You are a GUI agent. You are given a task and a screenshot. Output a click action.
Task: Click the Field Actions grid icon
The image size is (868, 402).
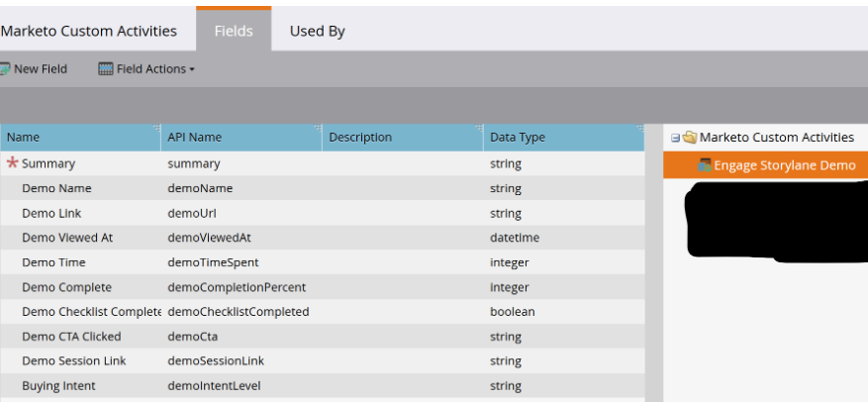106,69
